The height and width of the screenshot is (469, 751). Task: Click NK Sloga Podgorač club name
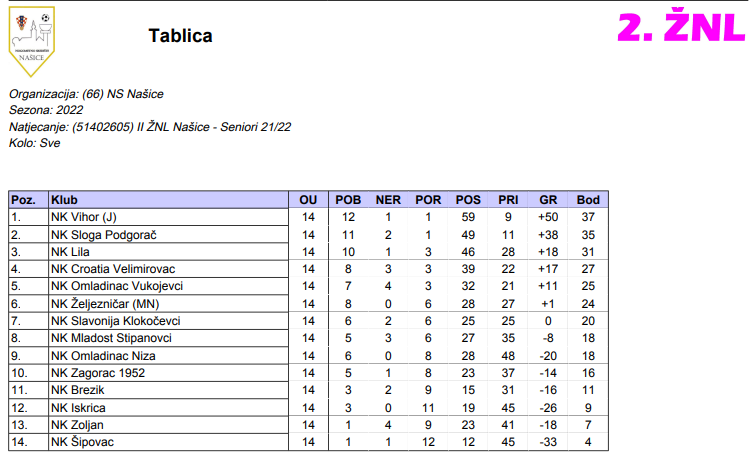[x=104, y=234]
